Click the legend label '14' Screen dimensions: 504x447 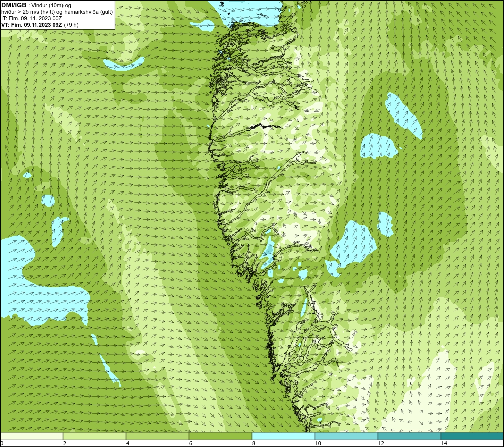click(x=444, y=443)
